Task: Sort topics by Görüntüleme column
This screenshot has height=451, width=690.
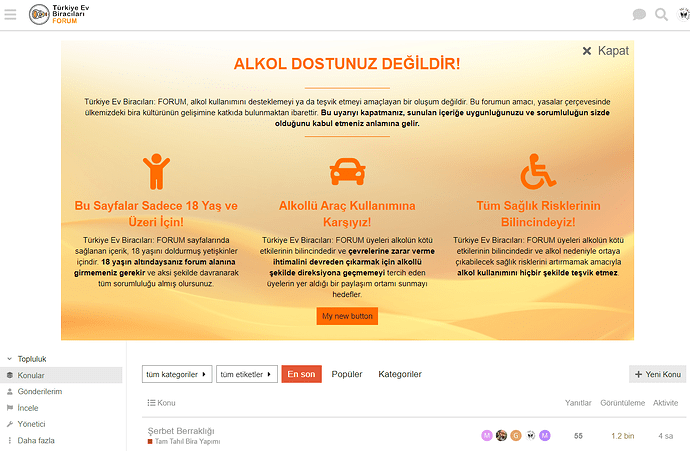Action: (x=622, y=403)
